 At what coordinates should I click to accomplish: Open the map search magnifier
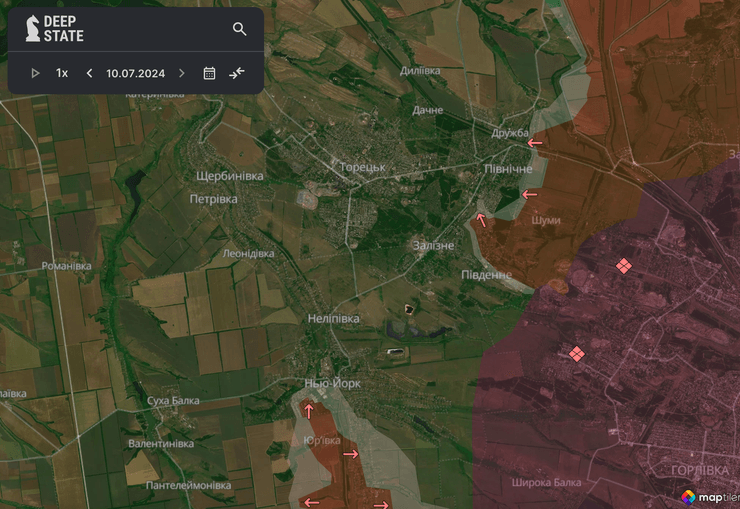point(239,29)
